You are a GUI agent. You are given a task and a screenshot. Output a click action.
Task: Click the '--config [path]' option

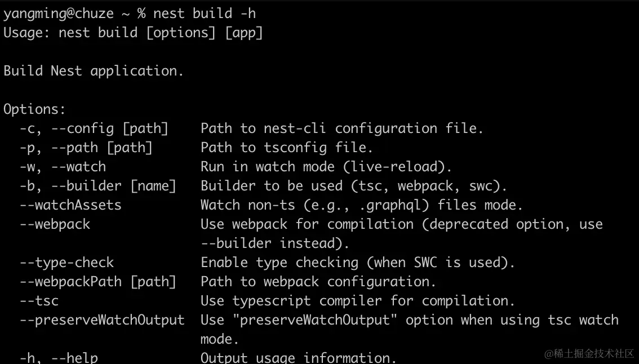[x=110, y=128]
